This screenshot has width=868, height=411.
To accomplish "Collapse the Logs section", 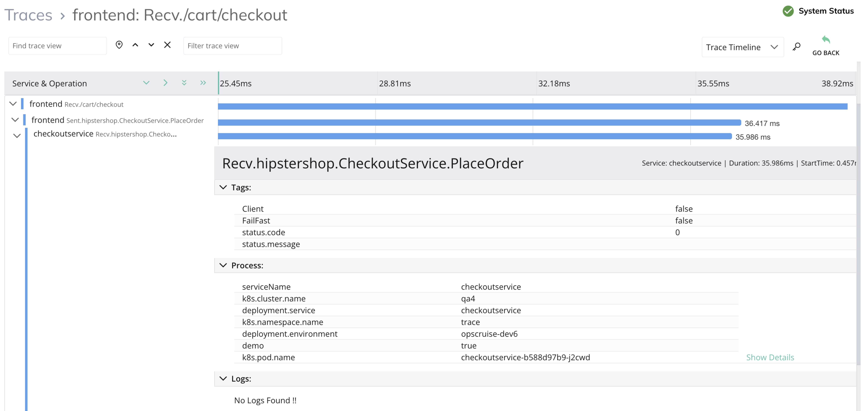I will 223,379.
